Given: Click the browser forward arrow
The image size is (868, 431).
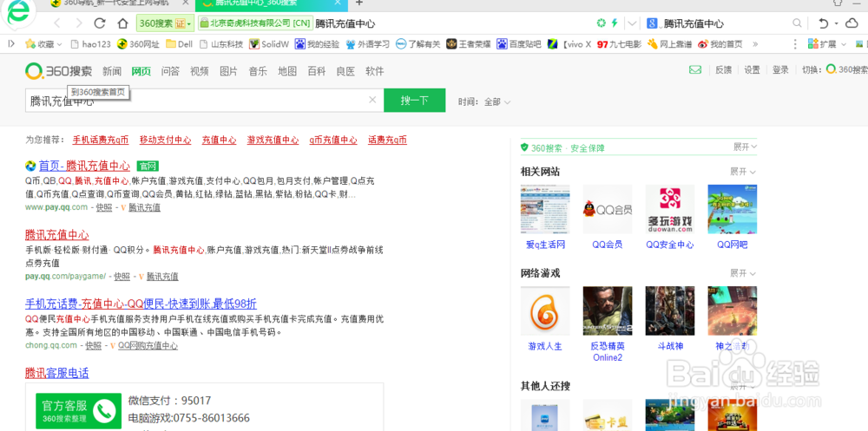Looking at the screenshot, I should 79,23.
